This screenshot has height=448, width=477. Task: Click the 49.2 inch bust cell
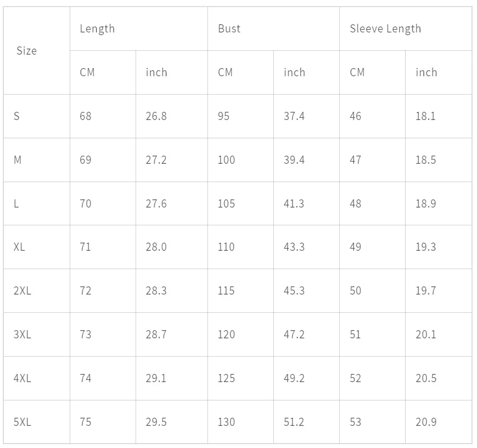click(x=294, y=378)
